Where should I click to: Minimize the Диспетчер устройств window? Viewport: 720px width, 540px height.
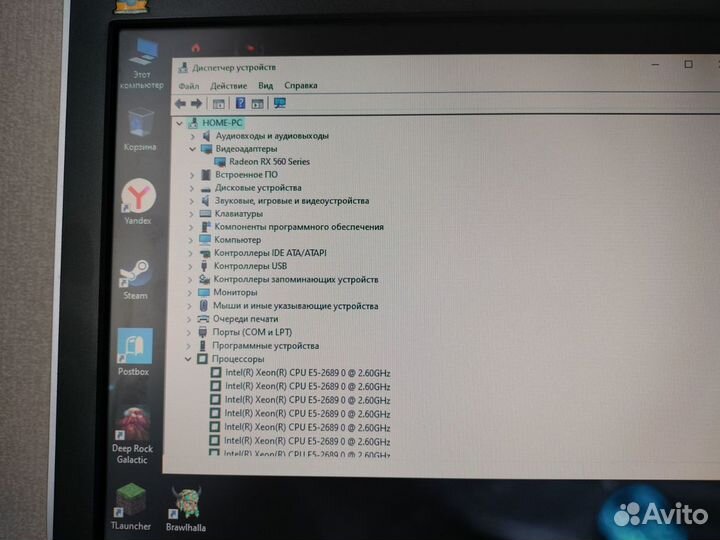pos(655,65)
